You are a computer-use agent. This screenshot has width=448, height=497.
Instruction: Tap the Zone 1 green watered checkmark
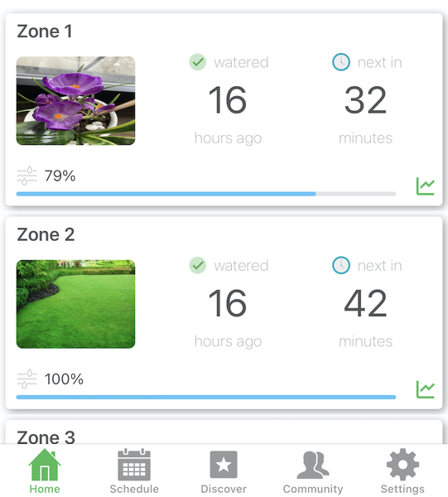198,62
